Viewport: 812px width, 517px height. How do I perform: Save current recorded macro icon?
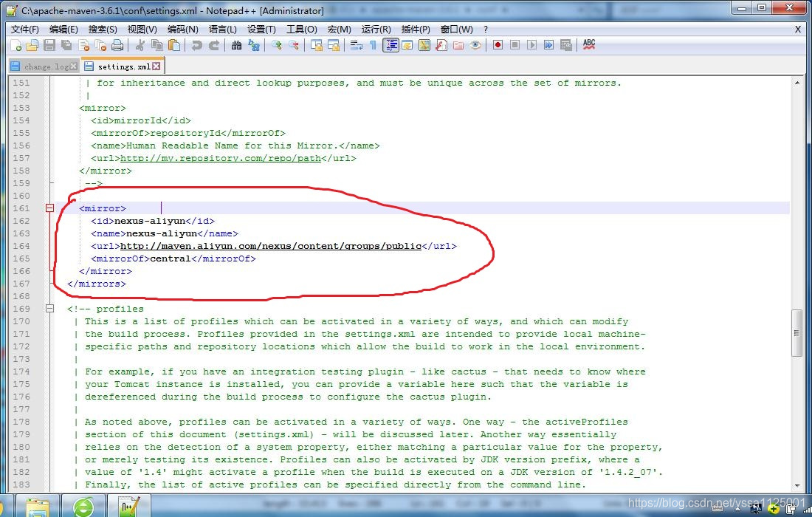[566, 46]
